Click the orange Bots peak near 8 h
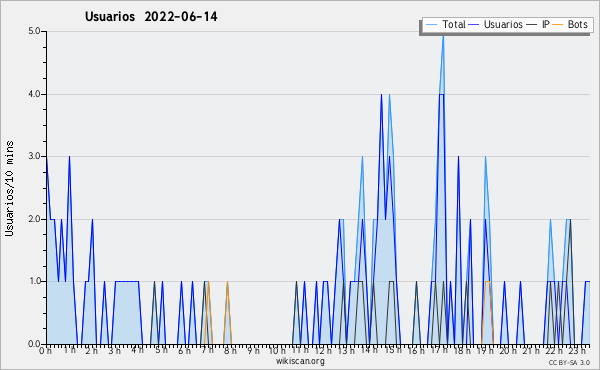 227,282
